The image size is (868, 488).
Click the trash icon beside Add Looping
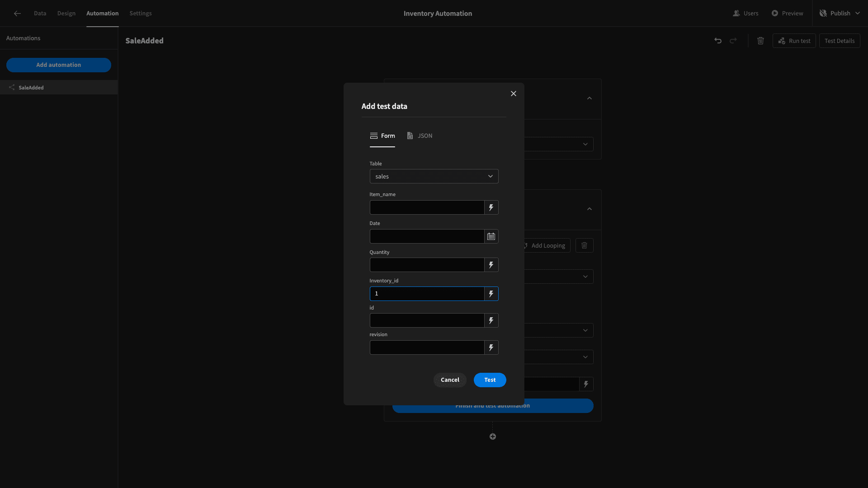pos(585,245)
